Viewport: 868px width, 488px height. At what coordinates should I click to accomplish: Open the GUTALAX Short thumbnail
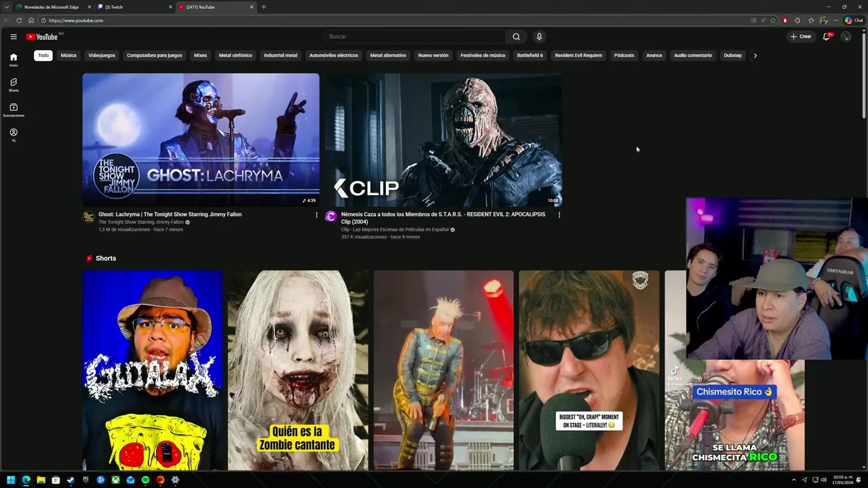(x=153, y=371)
